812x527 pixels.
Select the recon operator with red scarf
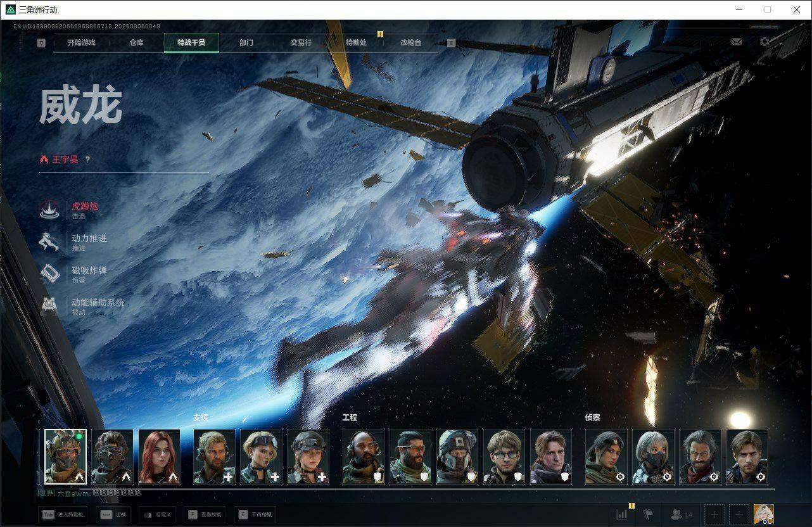pyautogui.click(x=700, y=457)
